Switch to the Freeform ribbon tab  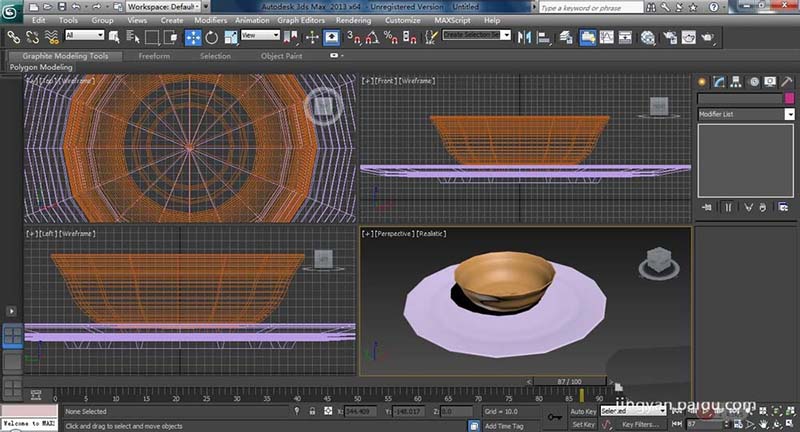click(x=153, y=56)
